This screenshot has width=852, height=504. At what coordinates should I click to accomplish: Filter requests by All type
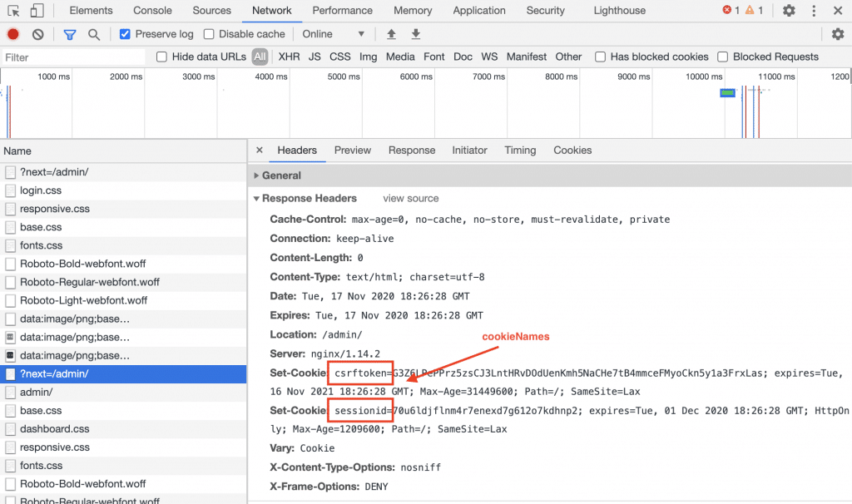coord(260,57)
